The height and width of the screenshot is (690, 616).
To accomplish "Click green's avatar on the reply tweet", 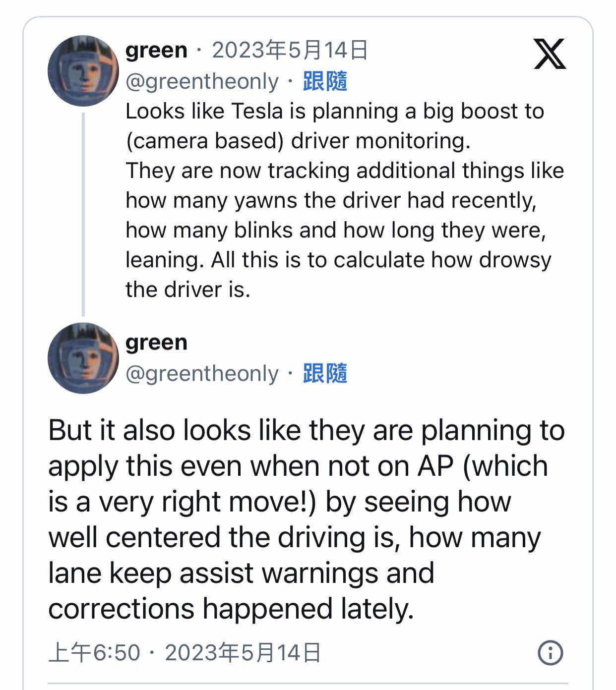I will 83,358.
